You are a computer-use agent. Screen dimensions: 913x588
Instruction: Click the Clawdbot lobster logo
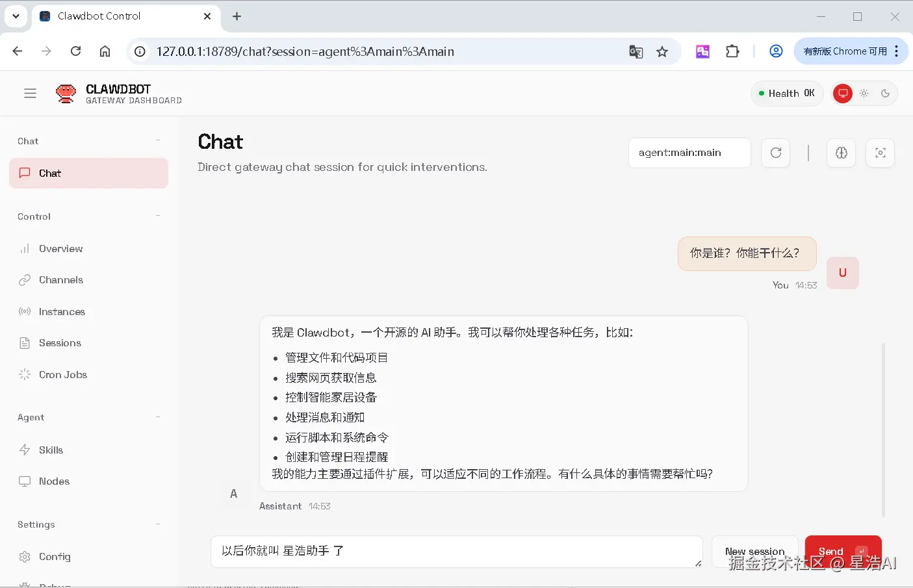coord(66,94)
